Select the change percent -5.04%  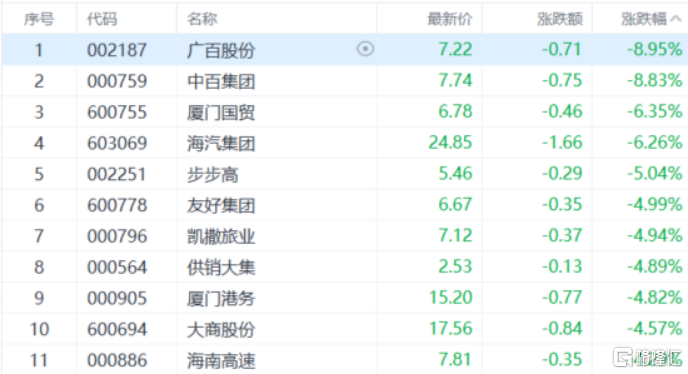(654, 173)
